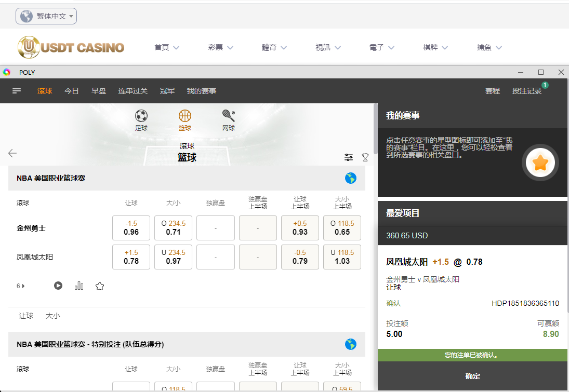Select Under 234.5 odds 0.97
The height and width of the screenshot is (392, 569).
173,256
